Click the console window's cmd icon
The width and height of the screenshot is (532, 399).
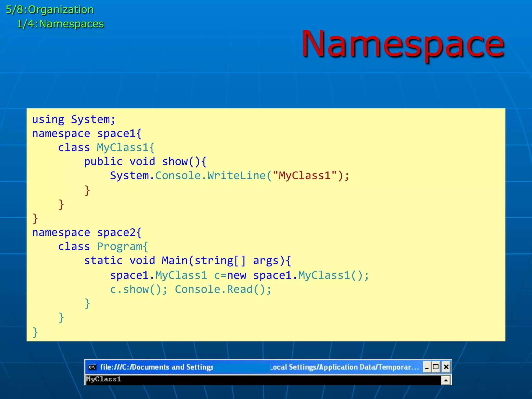(x=92, y=367)
